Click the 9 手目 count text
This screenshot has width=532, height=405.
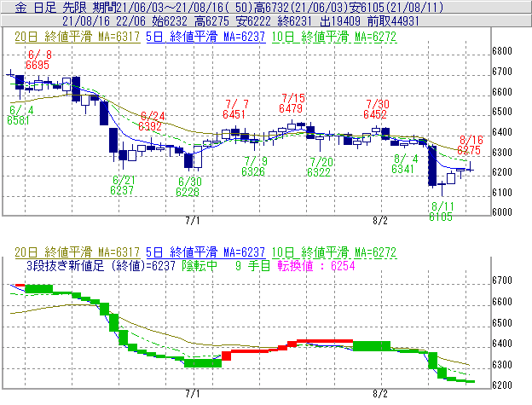click(252, 265)
